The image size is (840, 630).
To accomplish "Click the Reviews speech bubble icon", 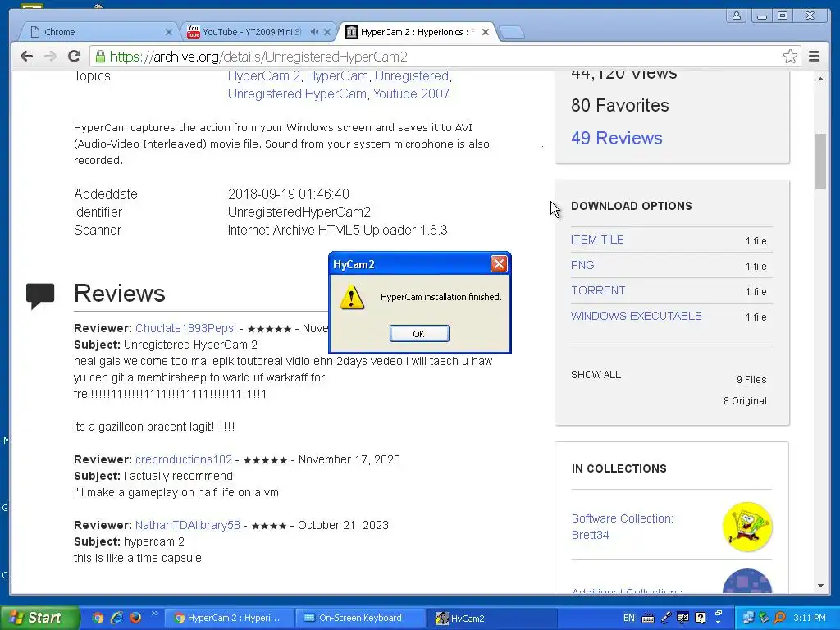I will pyautogui.click(x=40, y=295).
